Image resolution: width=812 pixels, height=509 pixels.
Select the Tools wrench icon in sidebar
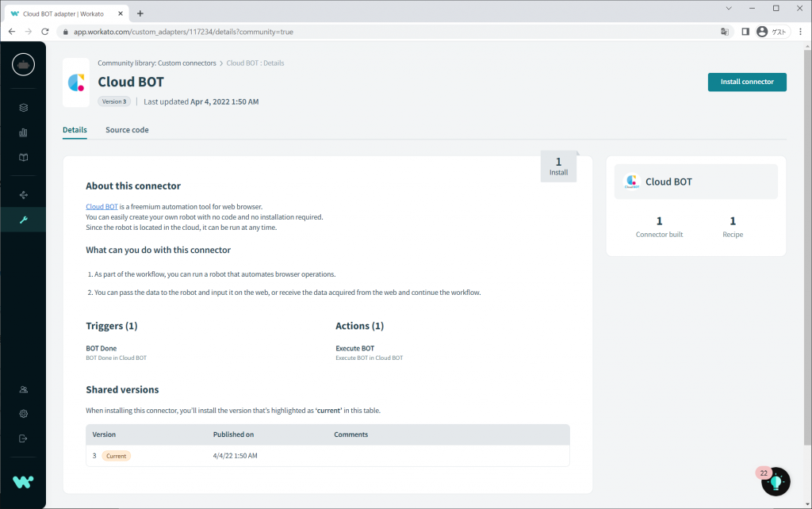coord(23,220)
